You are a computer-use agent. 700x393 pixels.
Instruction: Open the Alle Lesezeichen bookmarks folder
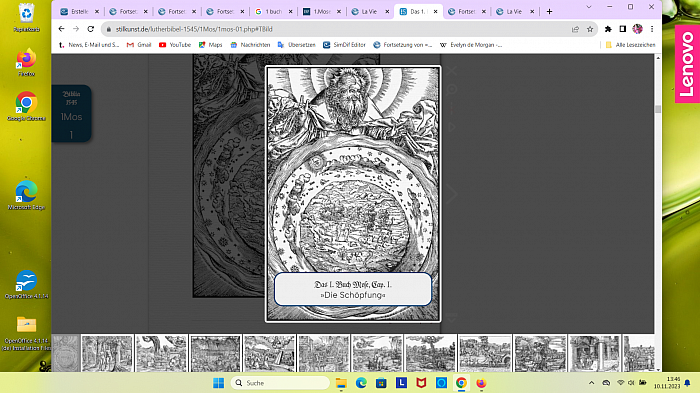click(630, 45)
